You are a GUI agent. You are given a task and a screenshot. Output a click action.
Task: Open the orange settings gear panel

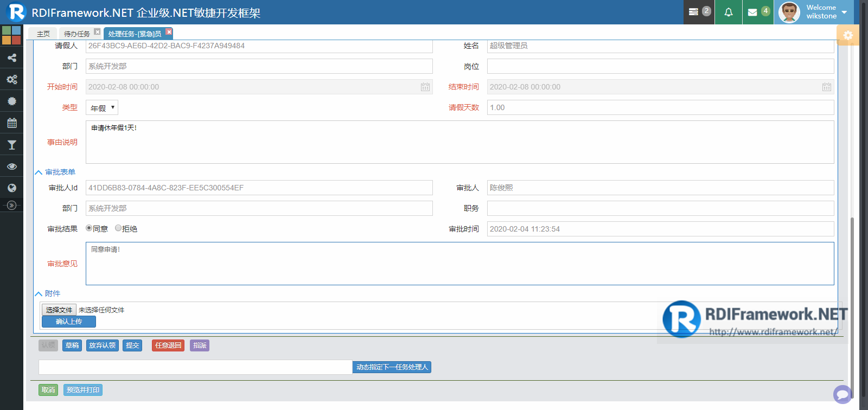point(848,35)
